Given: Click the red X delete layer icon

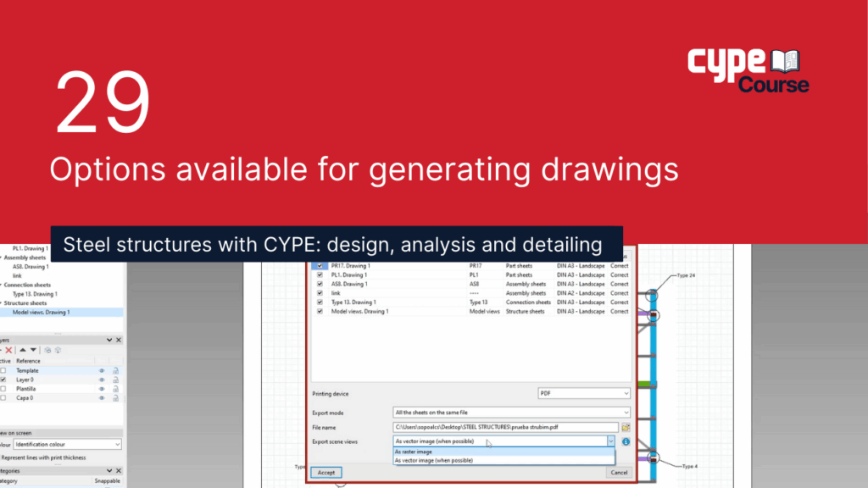Looking at the screenshot, I should [x=8, y=350].
